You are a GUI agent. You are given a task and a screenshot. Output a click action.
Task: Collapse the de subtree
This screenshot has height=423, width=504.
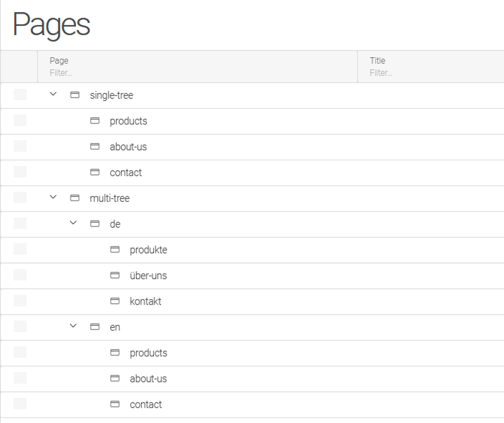tap(73, 223)
